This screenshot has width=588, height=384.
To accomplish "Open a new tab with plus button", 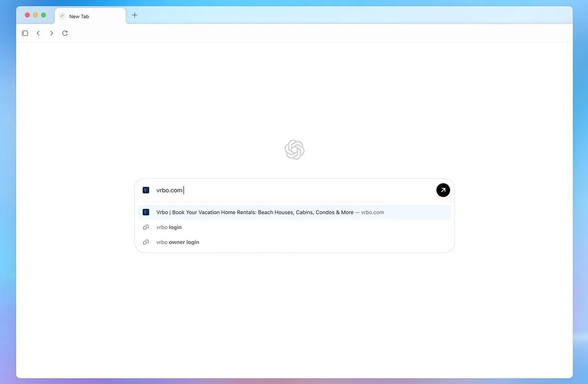I will (135, 15).
